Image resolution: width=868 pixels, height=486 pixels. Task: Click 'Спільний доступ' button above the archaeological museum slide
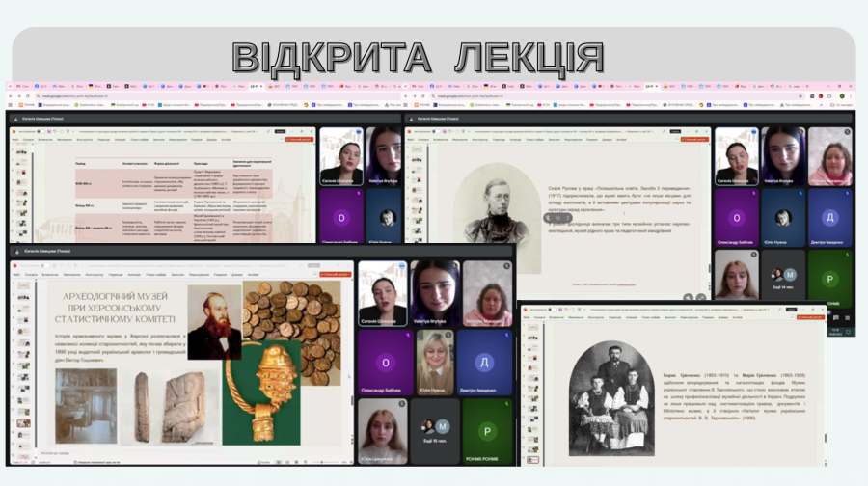pos(335,275)
